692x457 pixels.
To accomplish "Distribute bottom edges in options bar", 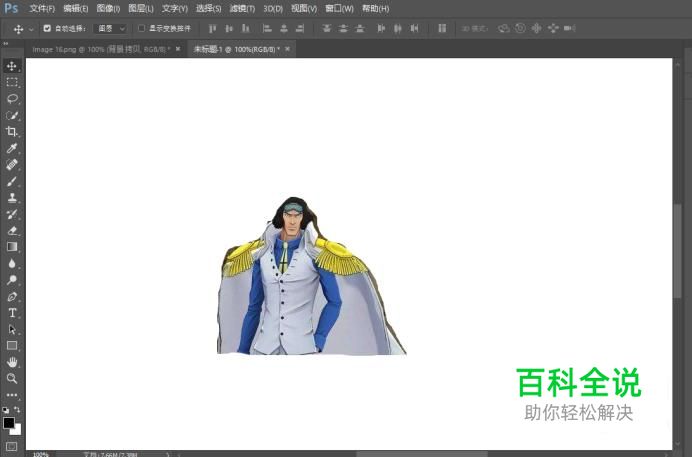I will coord(360,29).
